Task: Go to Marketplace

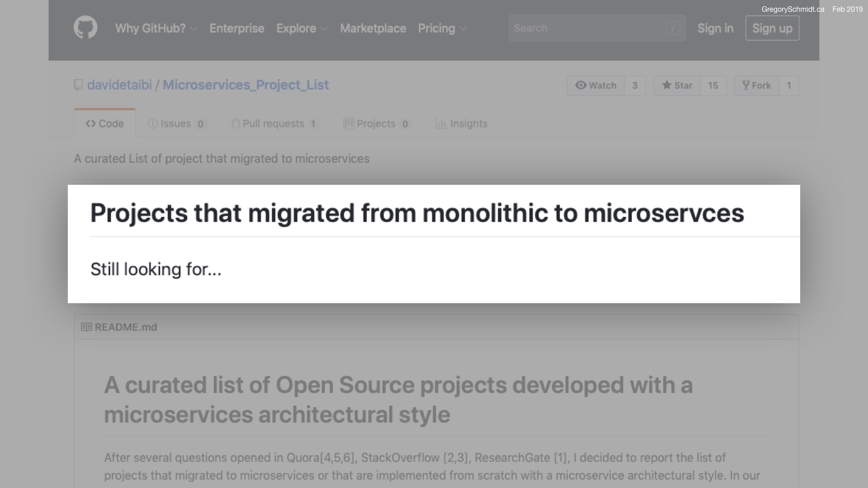Action: 373,28
